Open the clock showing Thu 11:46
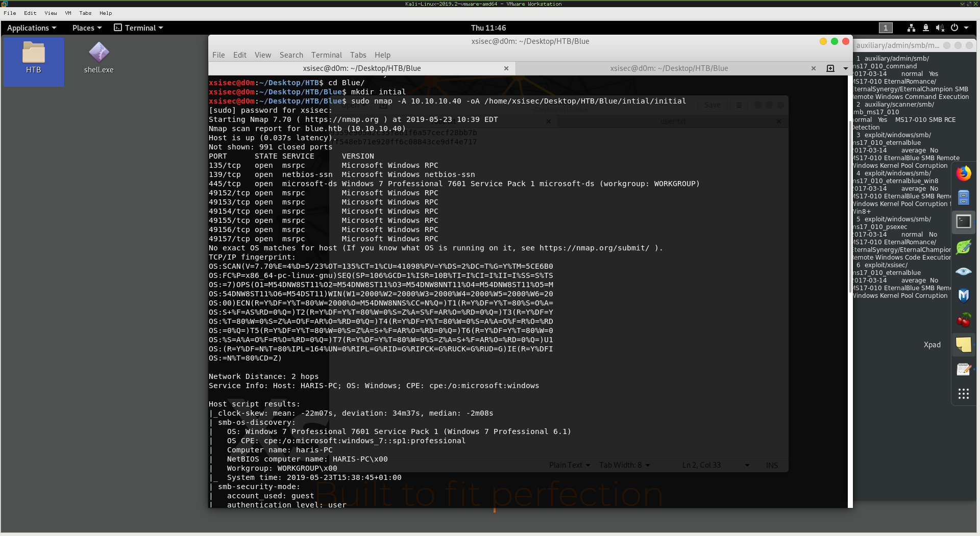 [488, 28]
